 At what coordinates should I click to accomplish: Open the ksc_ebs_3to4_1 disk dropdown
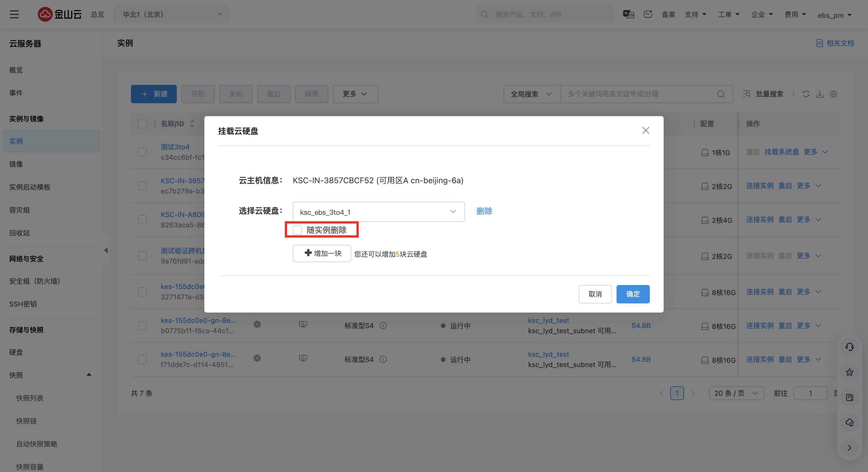(378, 212)
